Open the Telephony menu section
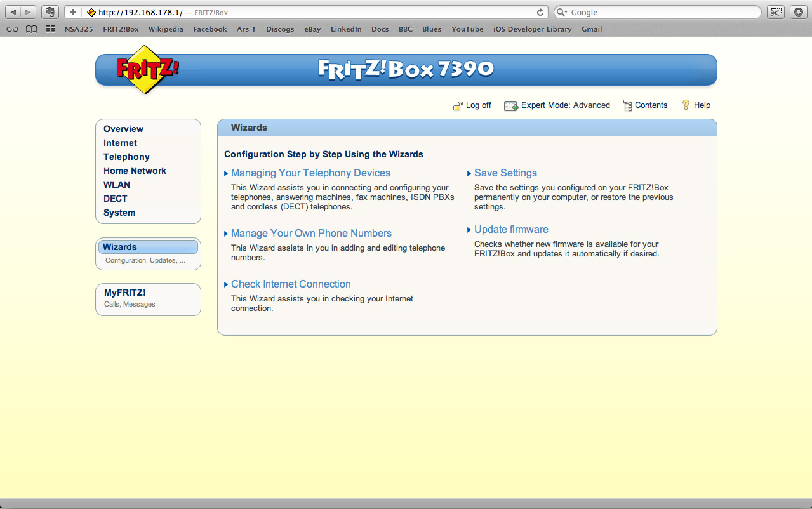Screen dimensions: 812x509 click(126, 157)
